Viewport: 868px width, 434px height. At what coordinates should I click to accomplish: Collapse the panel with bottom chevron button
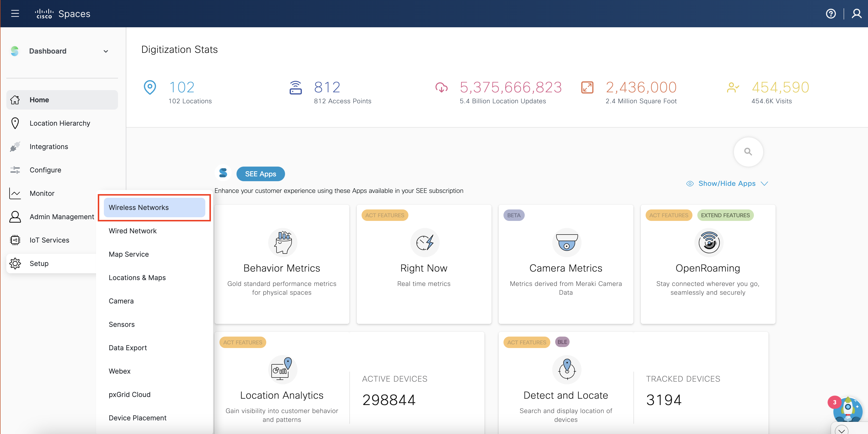point(841,430)
